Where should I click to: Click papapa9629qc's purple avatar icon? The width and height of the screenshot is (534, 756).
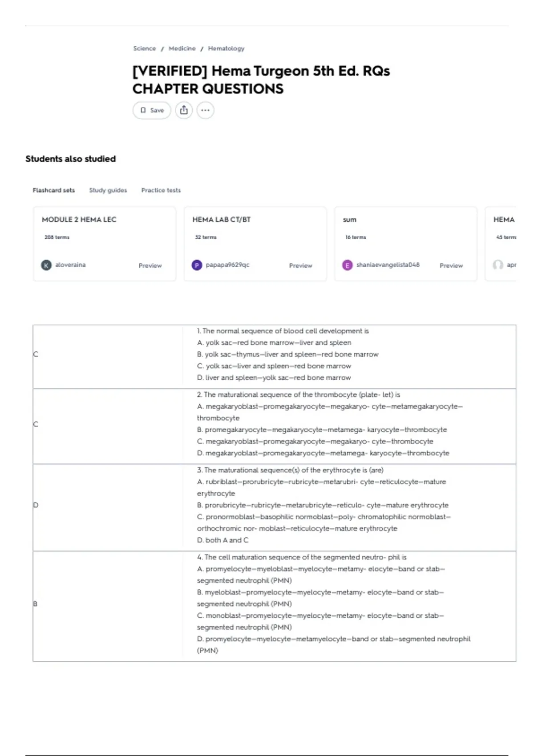click(x=197, y=265)
